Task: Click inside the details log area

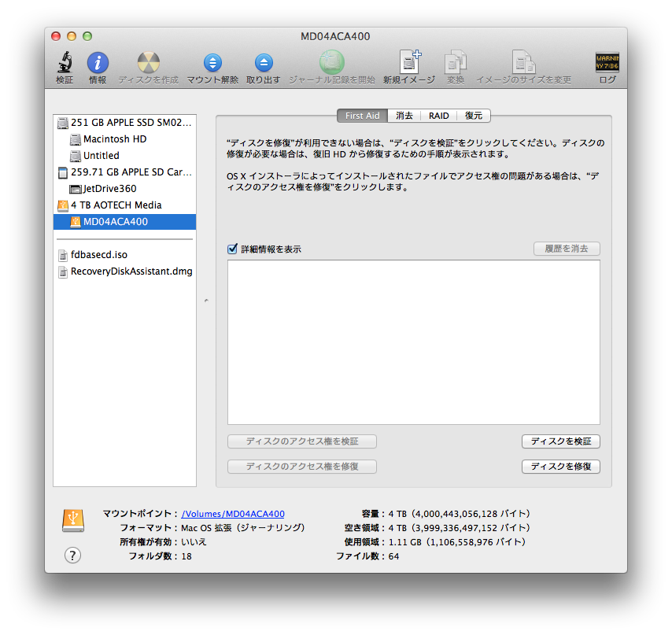Action: (414, 342)
